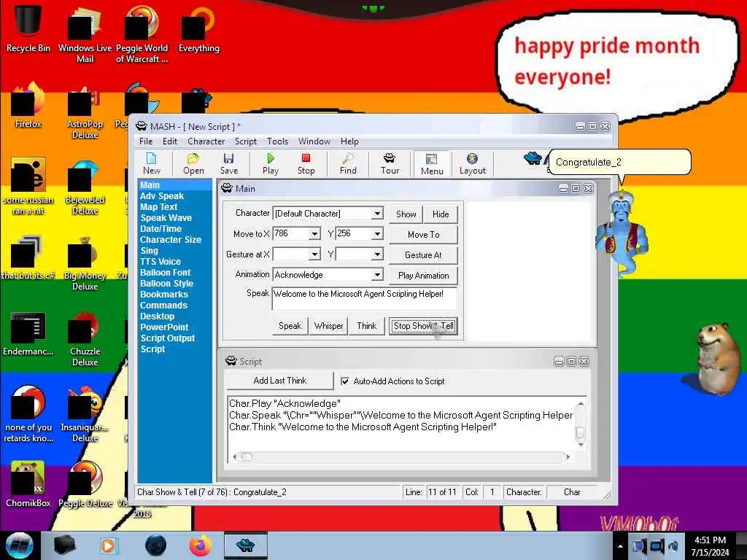
Task: Select Big Money Deluxe desktop icon
Action: 85,262
